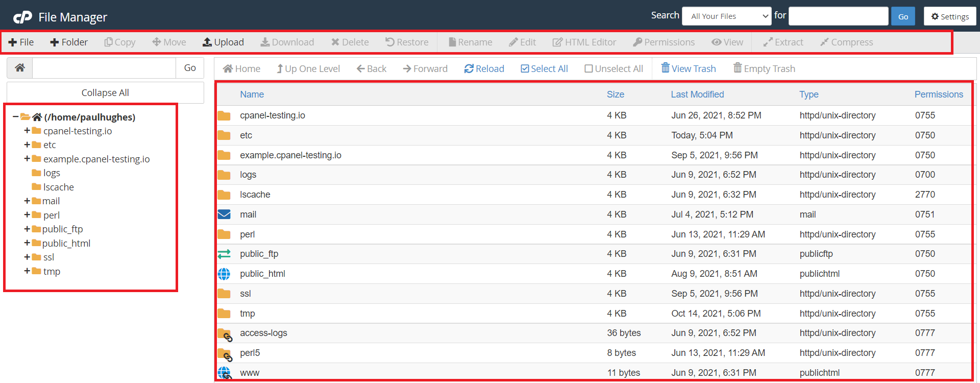Collapse the /home/paulhughes root node
This screenshot has height=383, width=980.
click(16, 117)
